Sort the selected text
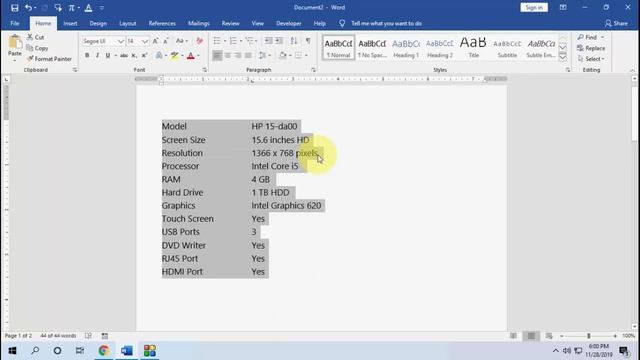This screenshot has width=640, height=360. 294,41
